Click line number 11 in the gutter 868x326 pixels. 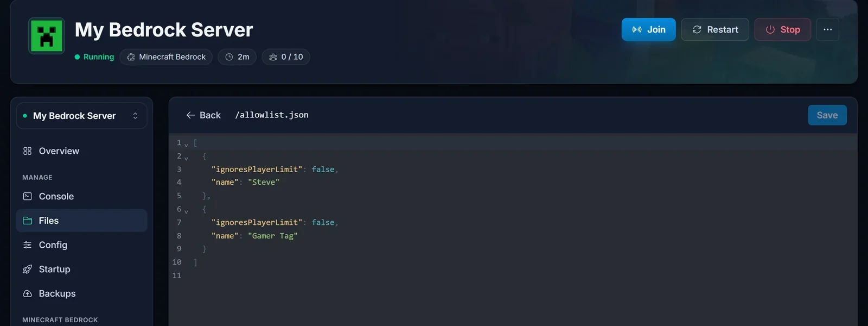click(177, 276)
